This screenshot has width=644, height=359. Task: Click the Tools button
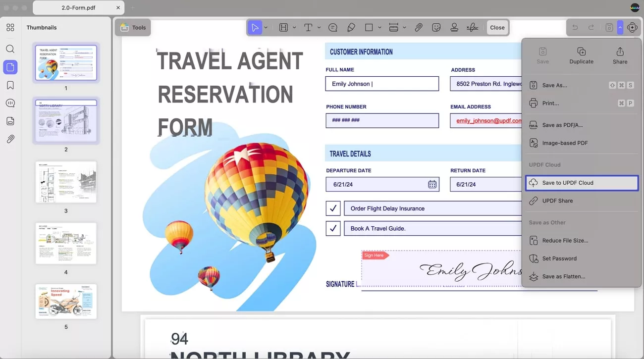coord(133,28)
